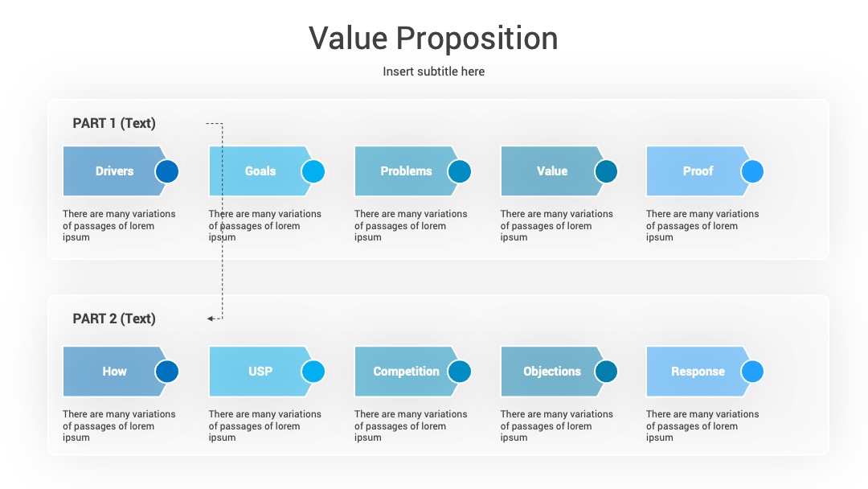This screenshot has width=868, height=489.
Task: Select the description text under Proof
Action: click(702, 225)
